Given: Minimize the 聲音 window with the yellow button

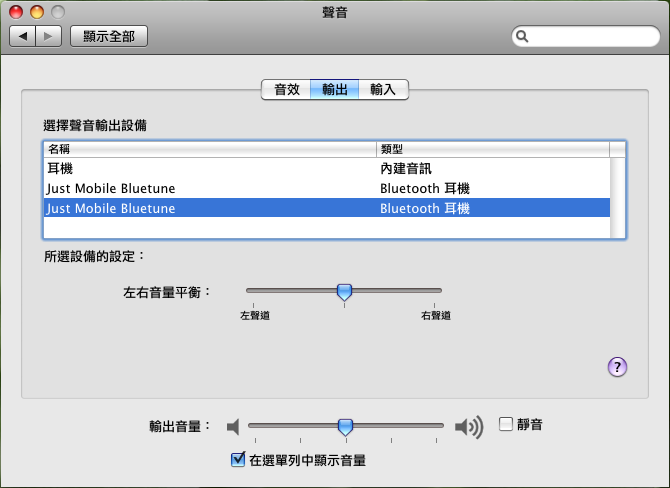Looking at the screenshot, I should click(x=37, y=12).
